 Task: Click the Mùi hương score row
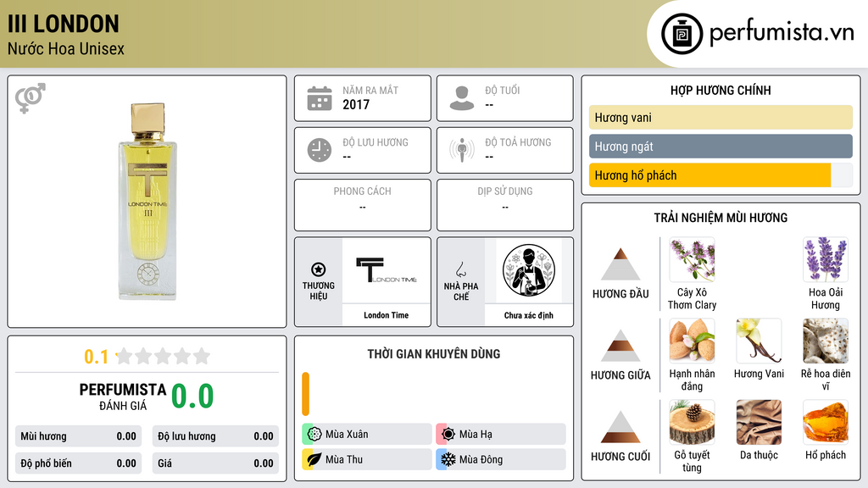click(78, 436)
